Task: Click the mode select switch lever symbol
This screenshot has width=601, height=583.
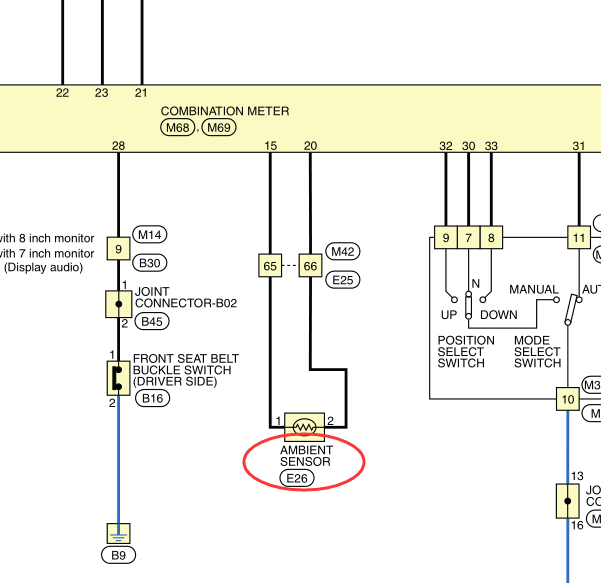Action: click(x=571, y=309)
